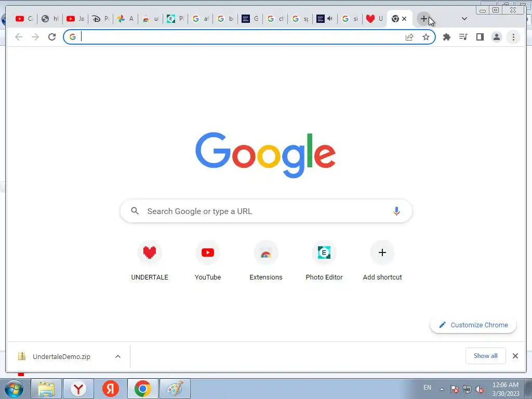
Task: Switch to the YouTube tab labeled Ja
Action: click(x=75, y=19)
